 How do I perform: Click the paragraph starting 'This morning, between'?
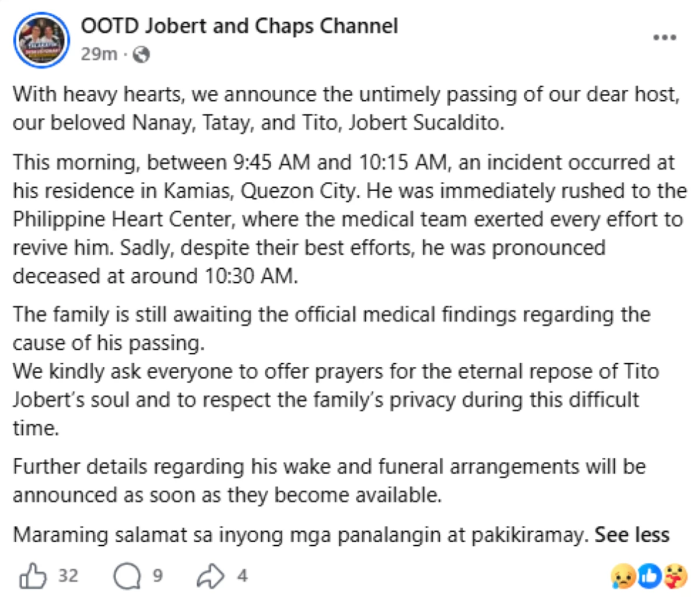tap(350, 219)
